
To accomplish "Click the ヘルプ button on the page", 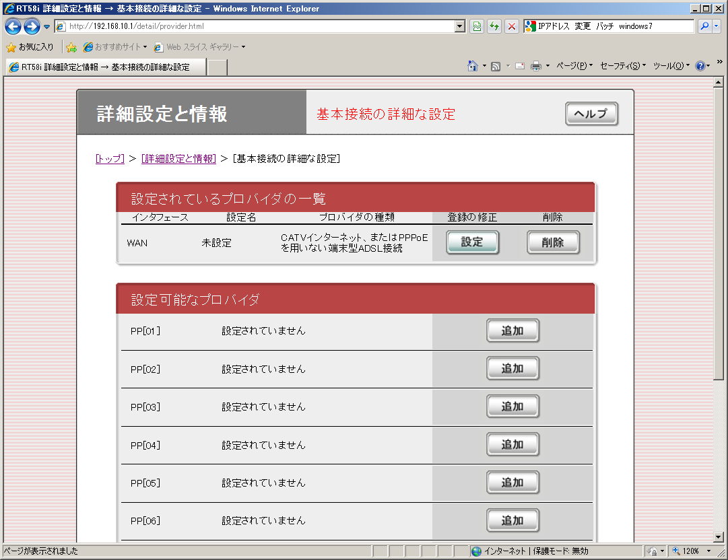I will tap(591, 114).
